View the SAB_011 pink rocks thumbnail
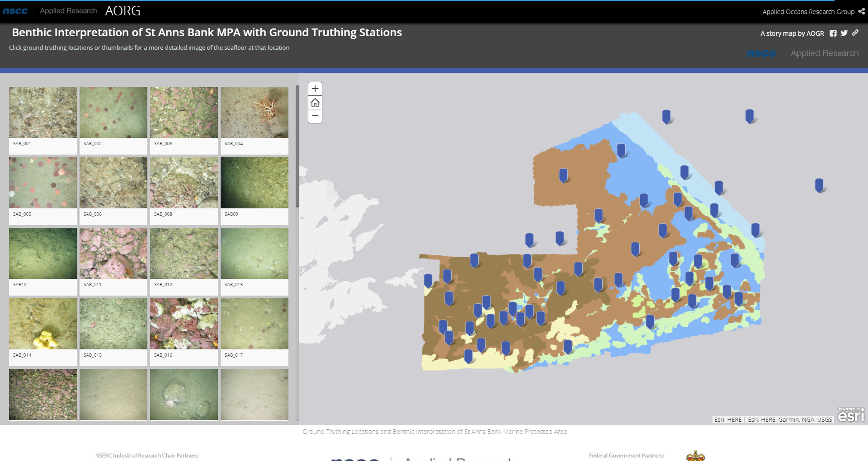Image resolution: width=868 pixels, height=461 pixels. pyautogui.click(x=113, y=254)
